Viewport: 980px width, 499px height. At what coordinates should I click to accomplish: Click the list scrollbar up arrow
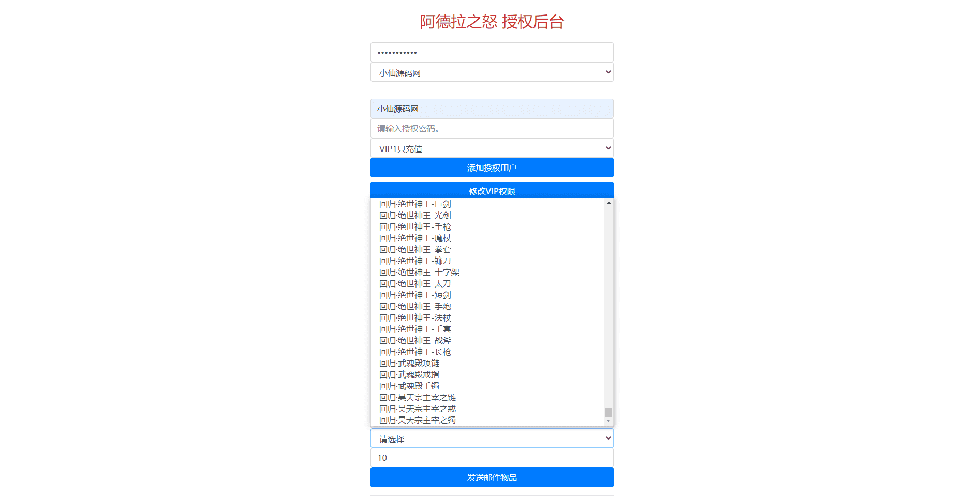pyautogui.click(x=608, y=203)
